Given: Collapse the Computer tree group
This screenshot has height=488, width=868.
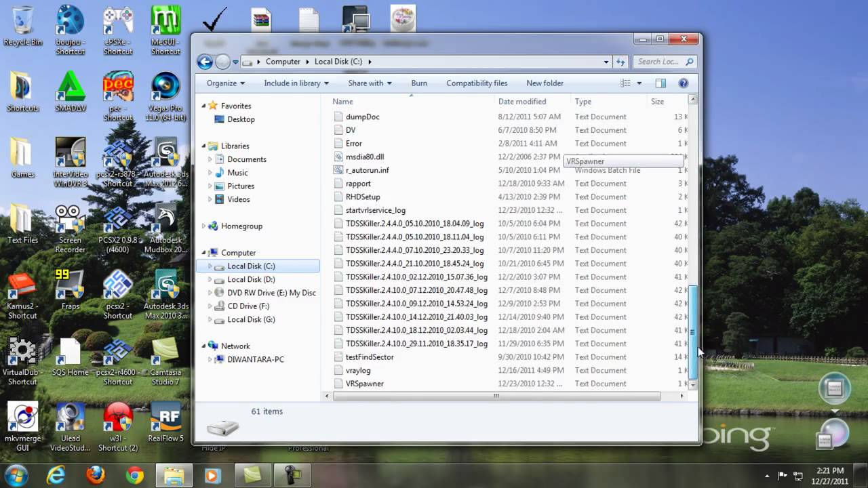Looking at the screenshot, I should [203, 253].
